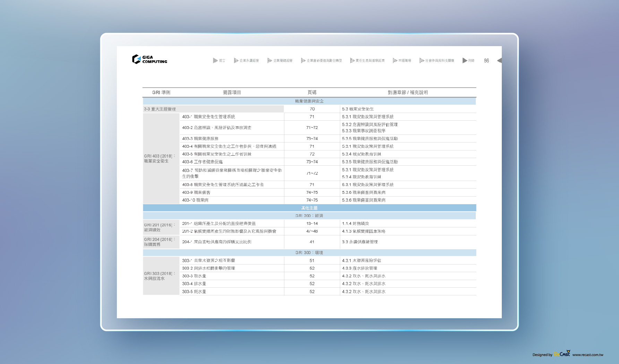Viewport: 619px width, 364px height.
Task: Click the left-pointing page arrow beside 86
Action: click(x=499, y=60)
